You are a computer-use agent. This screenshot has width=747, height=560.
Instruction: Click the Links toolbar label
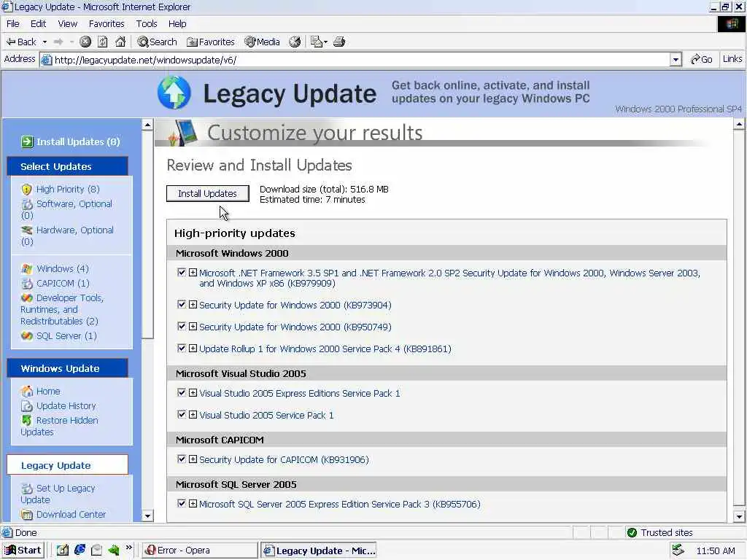732,58
